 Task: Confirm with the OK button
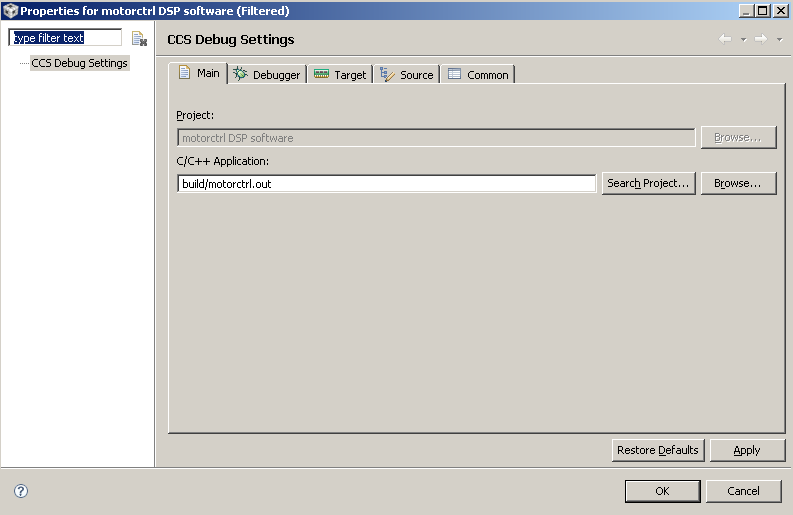[x=663, y=491]
